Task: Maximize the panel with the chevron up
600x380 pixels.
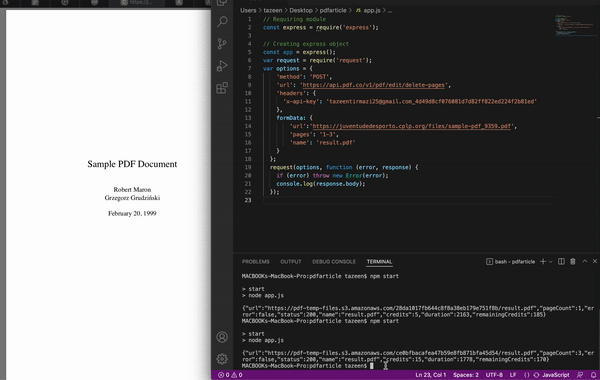Action: [x=585, y=261]
